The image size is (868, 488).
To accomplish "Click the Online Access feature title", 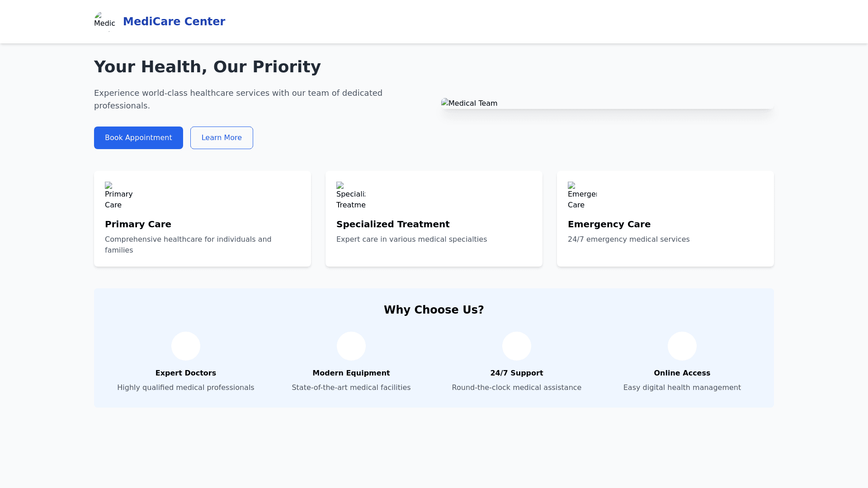I will coord(682,373).
